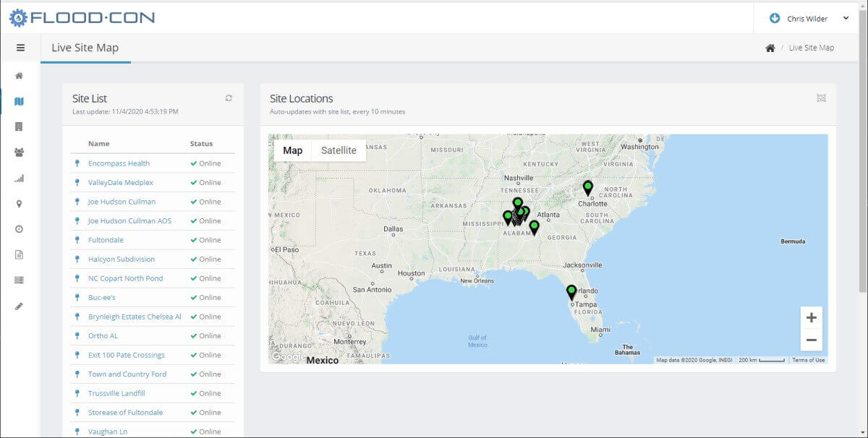
Task: Refresh the Site List
Action: pyautogui.click(x=229, y=98)
